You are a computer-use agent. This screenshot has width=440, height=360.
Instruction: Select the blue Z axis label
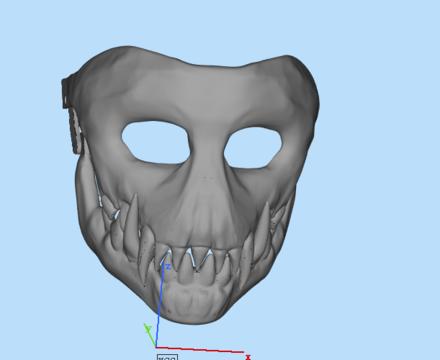pyautogui.click(x=168, y=267)
